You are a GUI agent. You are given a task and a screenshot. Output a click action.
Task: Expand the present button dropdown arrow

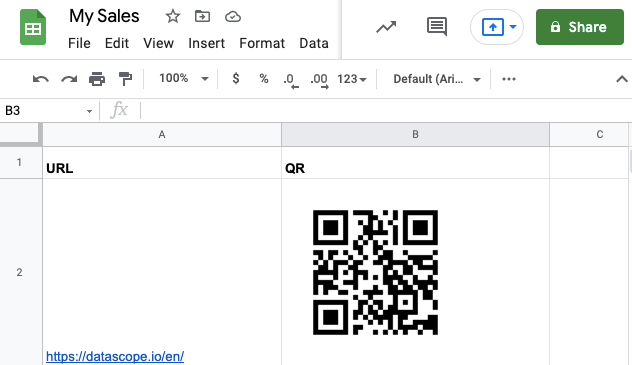click(x=513, y=27)
